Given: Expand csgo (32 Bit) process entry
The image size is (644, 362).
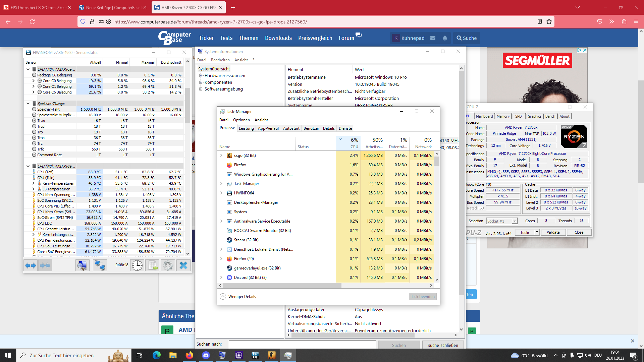Looking at the screenshot, I should click(221, 156).
